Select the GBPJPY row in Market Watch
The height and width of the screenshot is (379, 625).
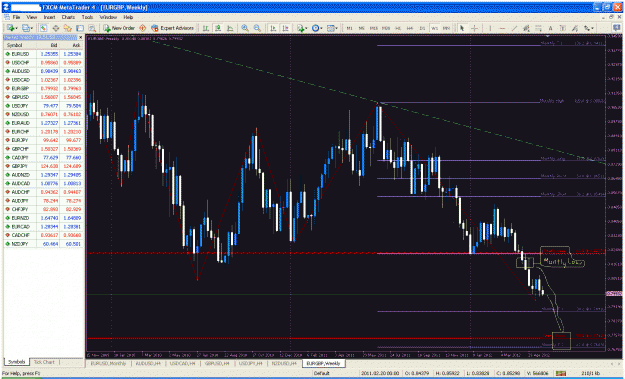click(44, 166)
